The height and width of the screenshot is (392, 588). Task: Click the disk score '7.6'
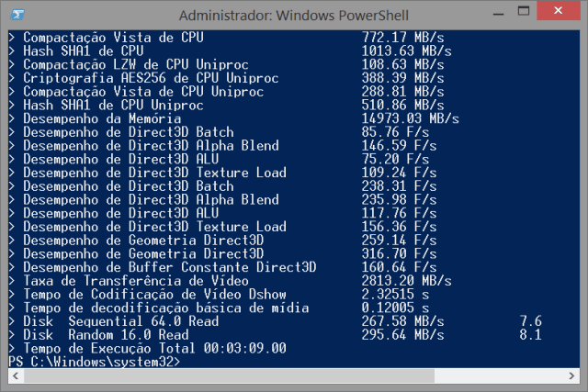pyautogui.click(x=531, y=321)
